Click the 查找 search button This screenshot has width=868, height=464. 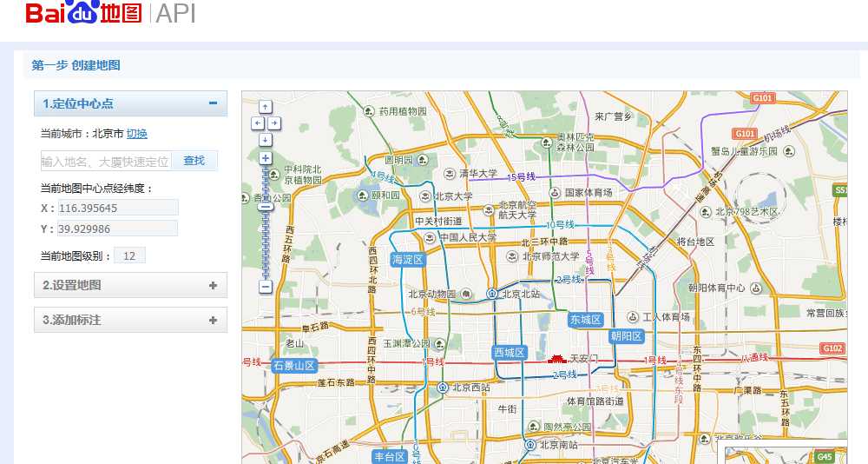coord(194,161)
